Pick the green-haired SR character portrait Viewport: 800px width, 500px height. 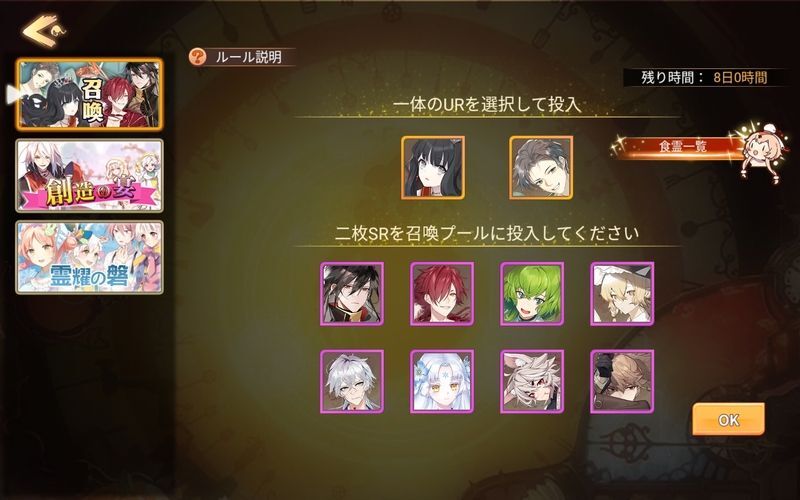coord(532,294)
